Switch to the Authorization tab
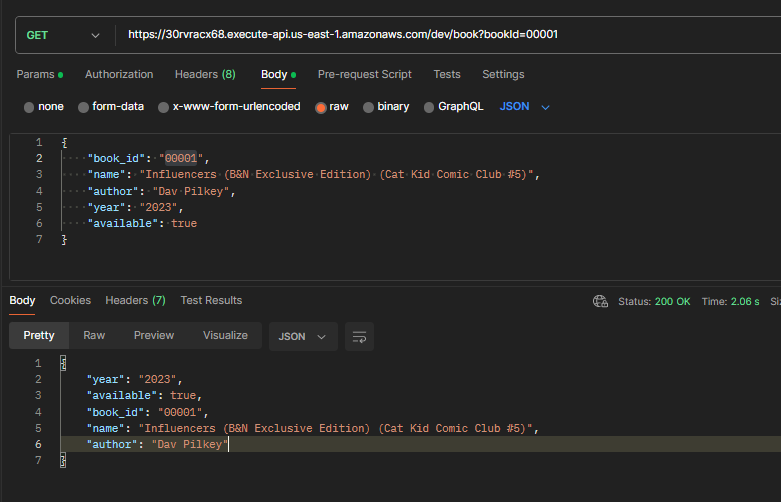781x502 pixels. [119, 74]
